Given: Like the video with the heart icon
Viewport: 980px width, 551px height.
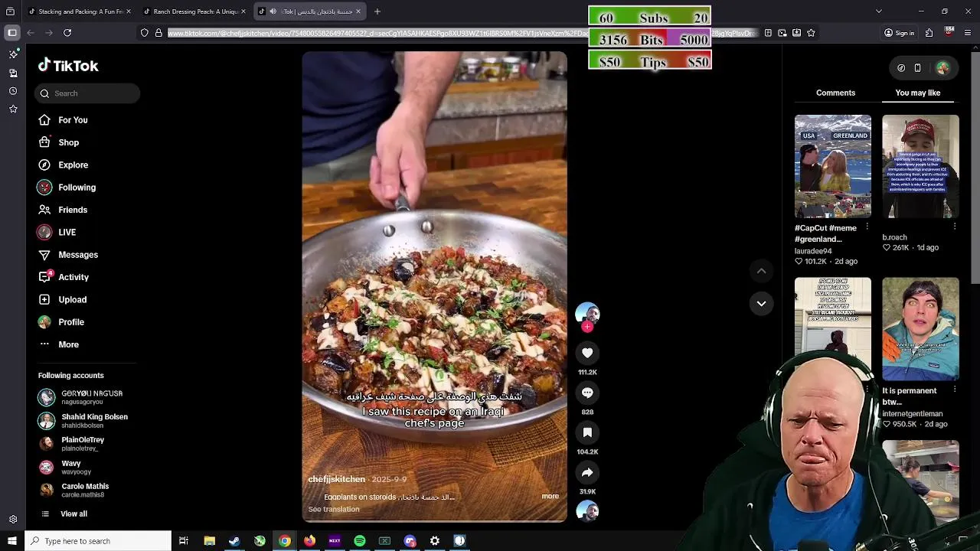Looking at the screenshot, I should coord(587,353).
